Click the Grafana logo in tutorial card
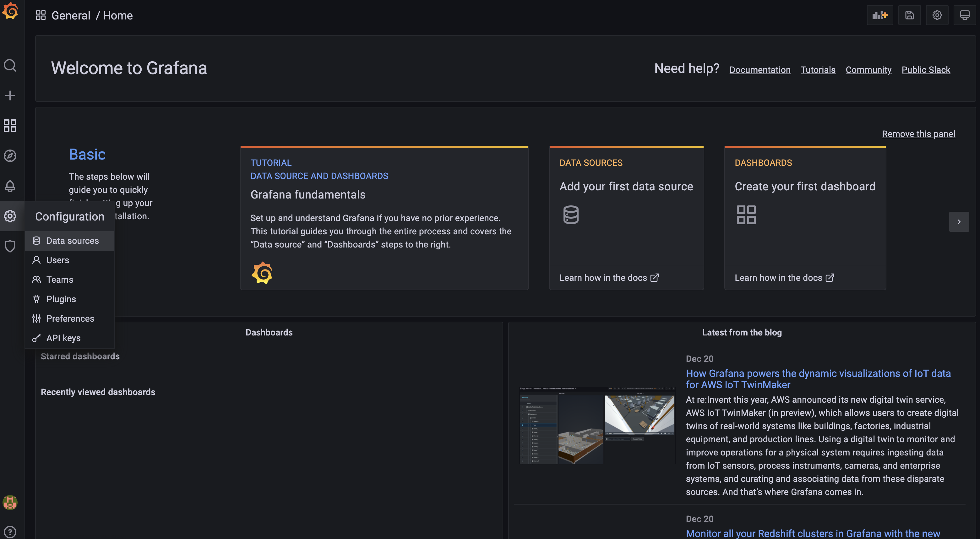This screenshot has height=539, width=980. click(x=262, y=273)
